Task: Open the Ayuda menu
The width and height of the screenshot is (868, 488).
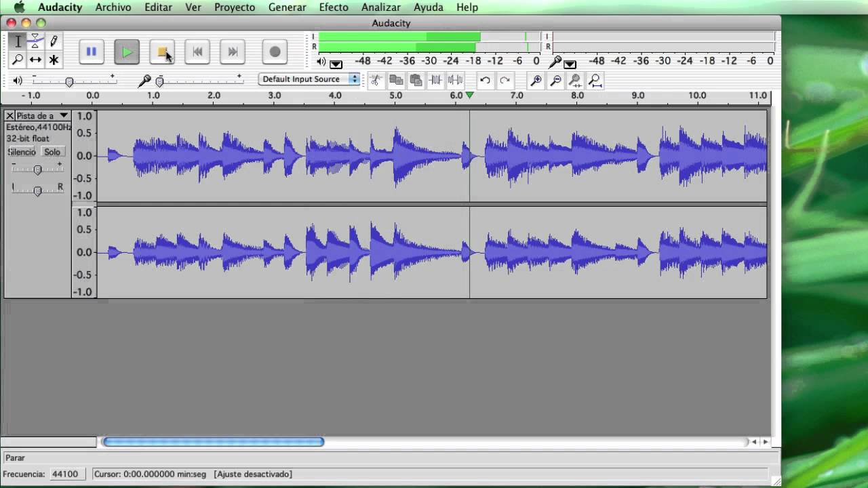Action: pos(429,7)
